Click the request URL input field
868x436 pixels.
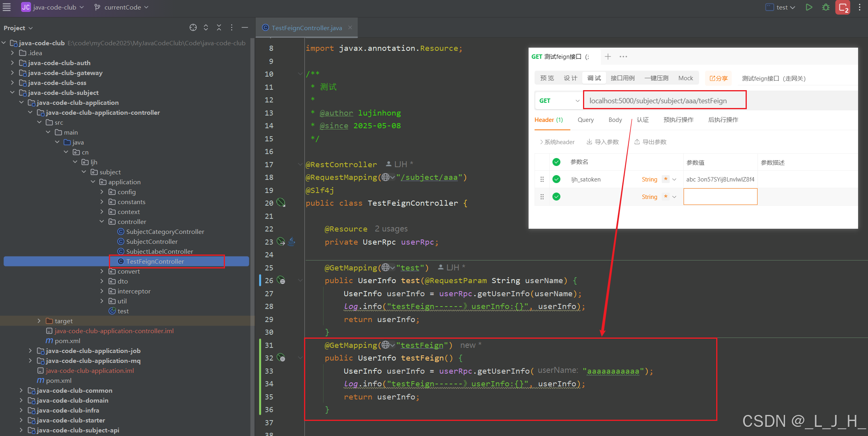click(x=665, y=101)
